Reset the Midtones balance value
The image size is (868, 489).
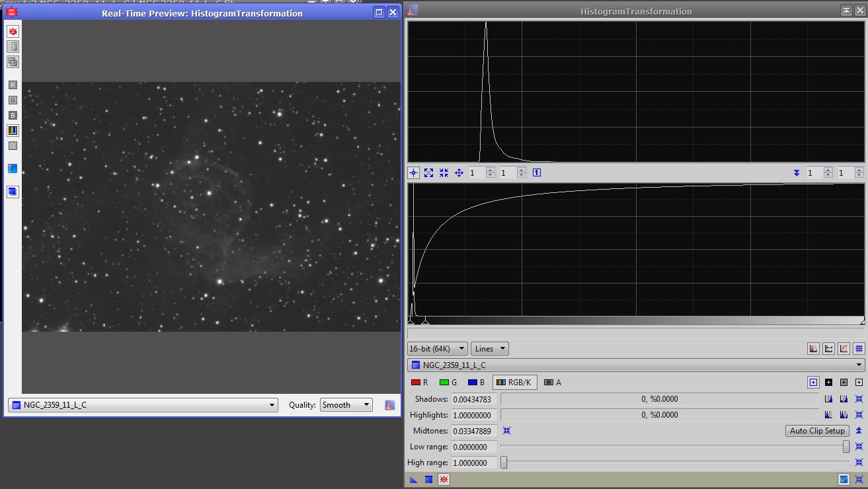tap(506, 431)
